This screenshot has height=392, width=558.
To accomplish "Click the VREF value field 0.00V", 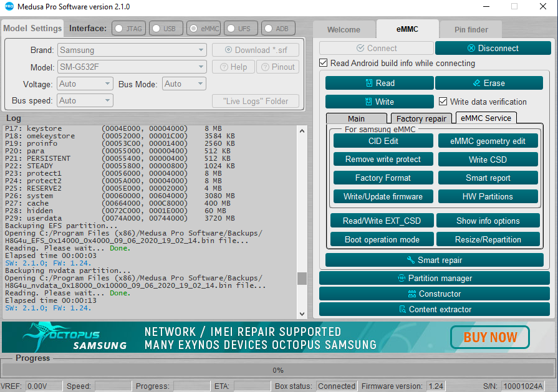I will pos(44,386).
